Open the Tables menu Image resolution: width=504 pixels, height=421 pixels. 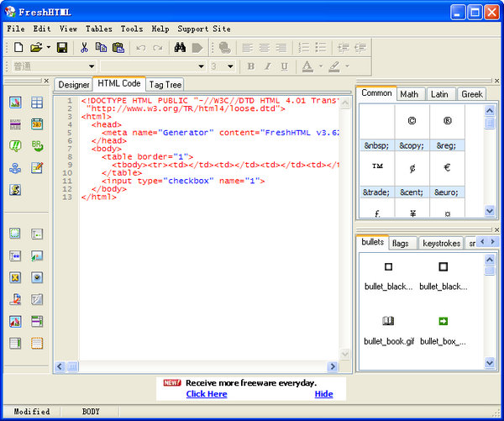click(x=98, y=29)
